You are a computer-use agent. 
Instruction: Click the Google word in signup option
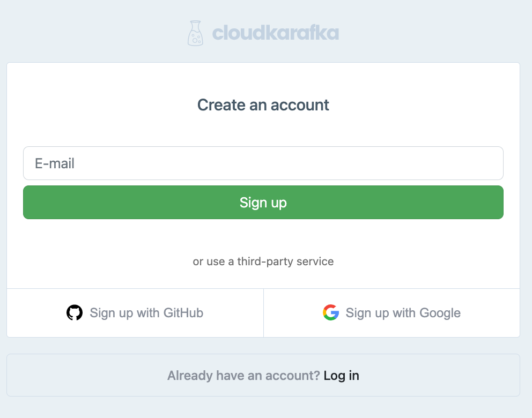point(440,313)
